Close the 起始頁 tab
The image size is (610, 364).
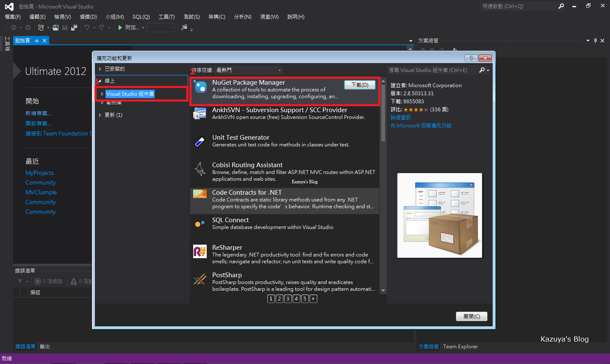pos(44,41)
